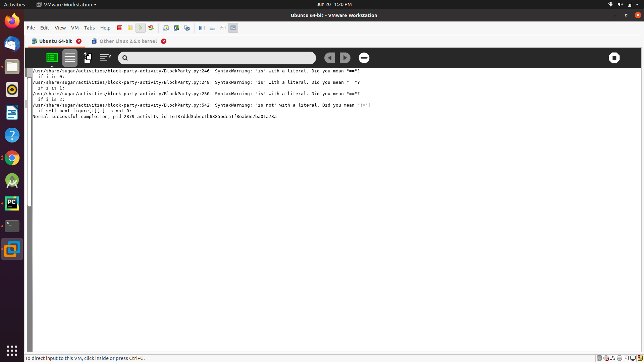Suspend the virtual machine
The width and height of the screenshot is (644, 362).
pyautogui.click(x=130, y=28)
